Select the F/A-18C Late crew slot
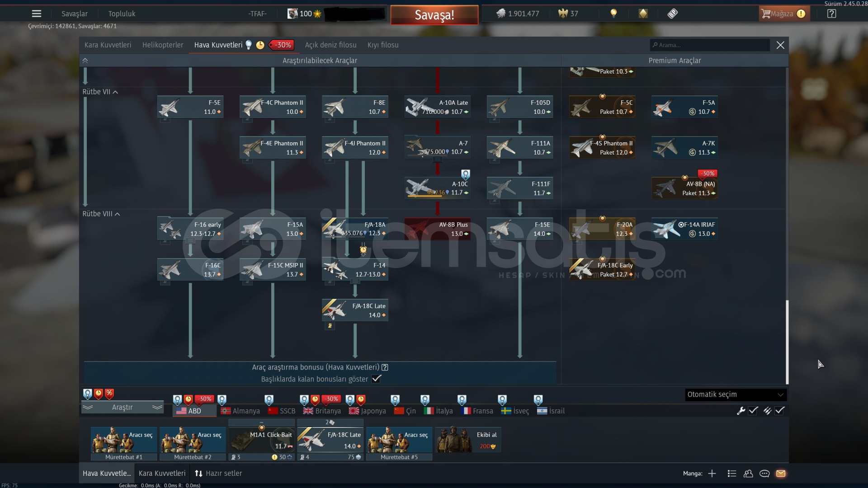The height and width of the screenshot is (488, 868). (330, 440)
